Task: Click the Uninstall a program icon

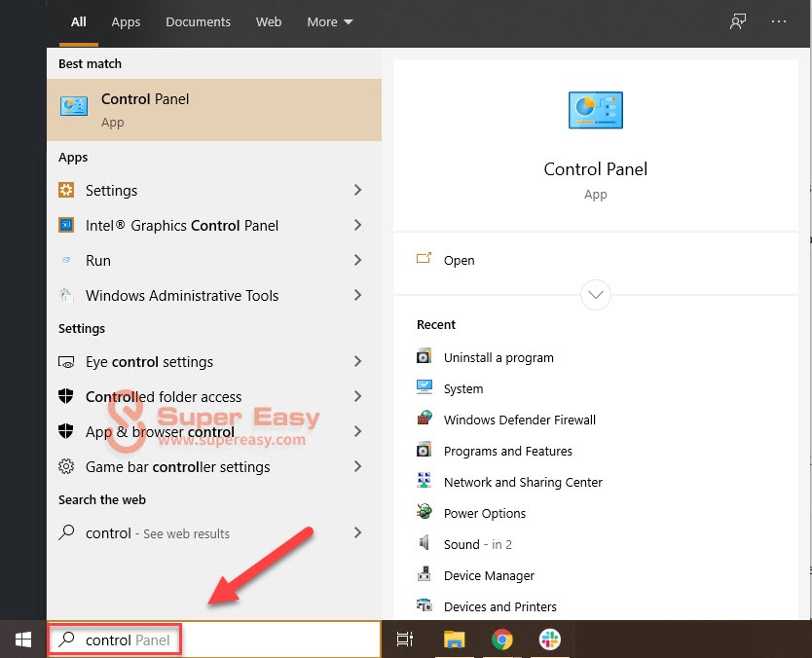Action: 424,356
